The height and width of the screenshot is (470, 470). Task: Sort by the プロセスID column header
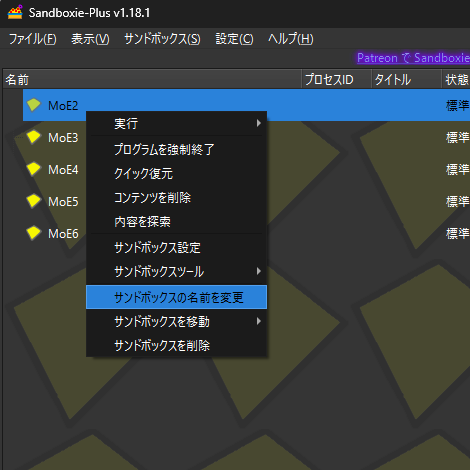[337, 79]
